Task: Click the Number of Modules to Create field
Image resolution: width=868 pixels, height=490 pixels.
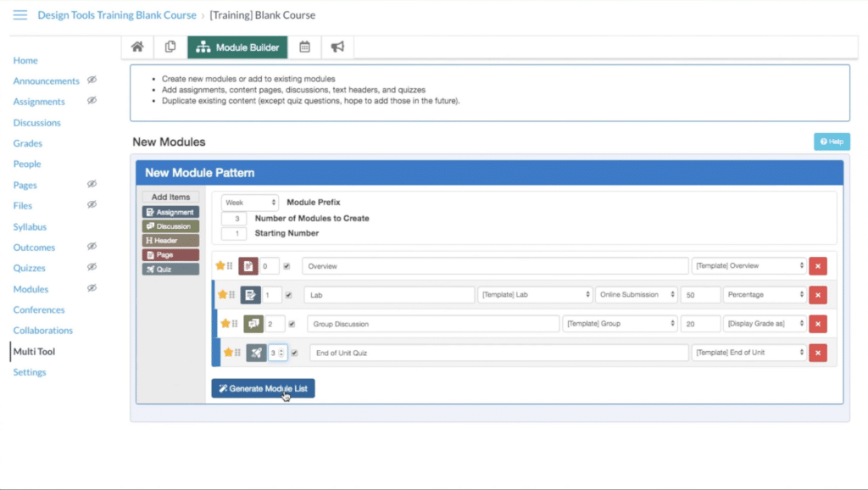Action: click(234, 218)
